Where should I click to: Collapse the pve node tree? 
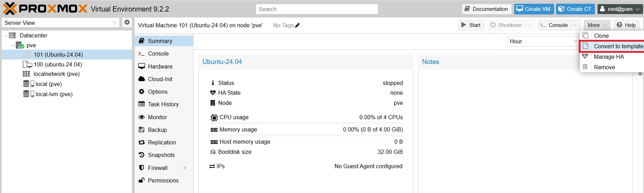coord(13,45)
